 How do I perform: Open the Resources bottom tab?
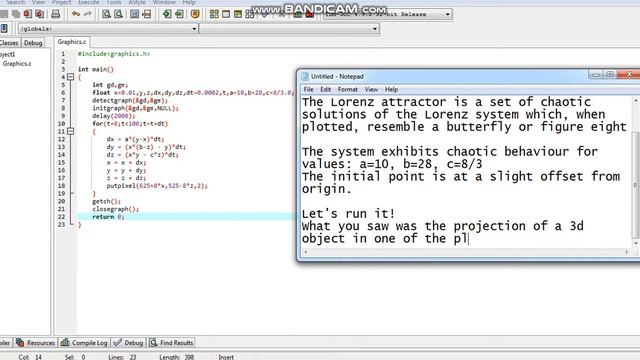pos(36,342)
